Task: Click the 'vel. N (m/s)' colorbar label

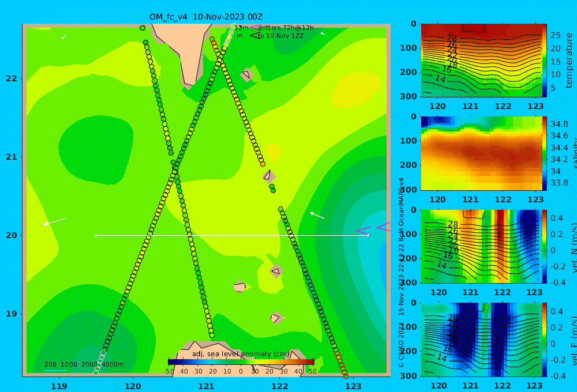Action: pos(574,247)
